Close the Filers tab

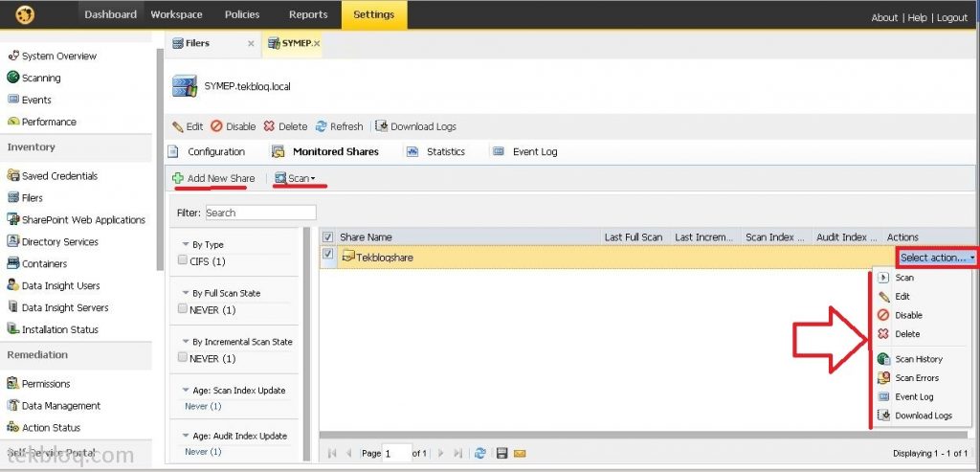(x=251, y=43)
